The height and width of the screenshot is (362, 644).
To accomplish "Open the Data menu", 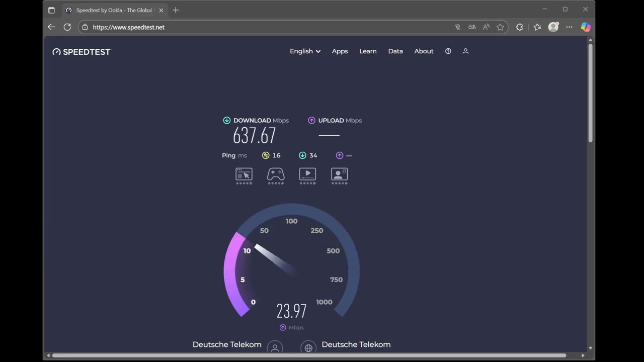I will tap(395, 51).
